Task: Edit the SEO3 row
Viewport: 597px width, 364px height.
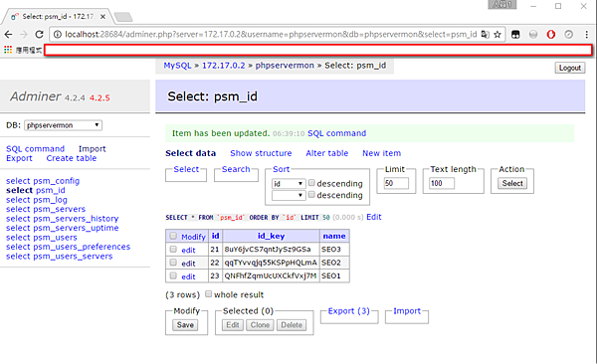Action: pyautogui.click(x=188, y=251)
